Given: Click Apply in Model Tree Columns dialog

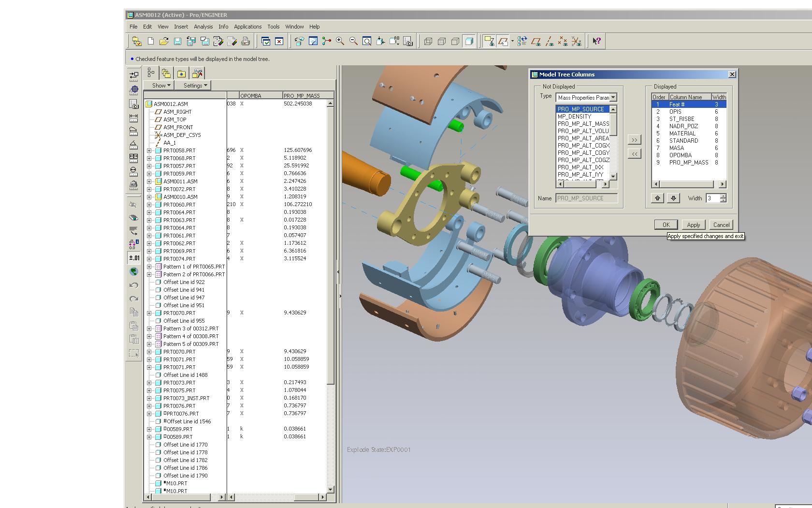Looking at the screenshot, I should tap(694, 224).
